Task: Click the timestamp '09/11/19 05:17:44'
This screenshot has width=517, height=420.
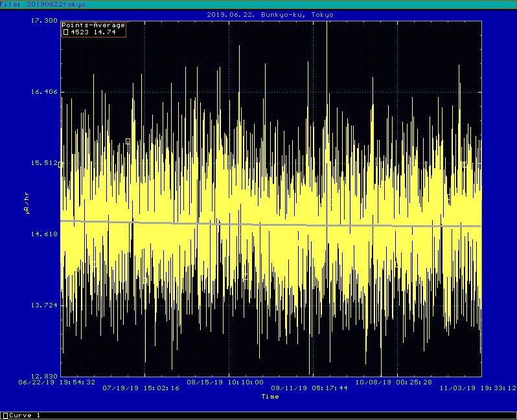Action: point(309,388)
